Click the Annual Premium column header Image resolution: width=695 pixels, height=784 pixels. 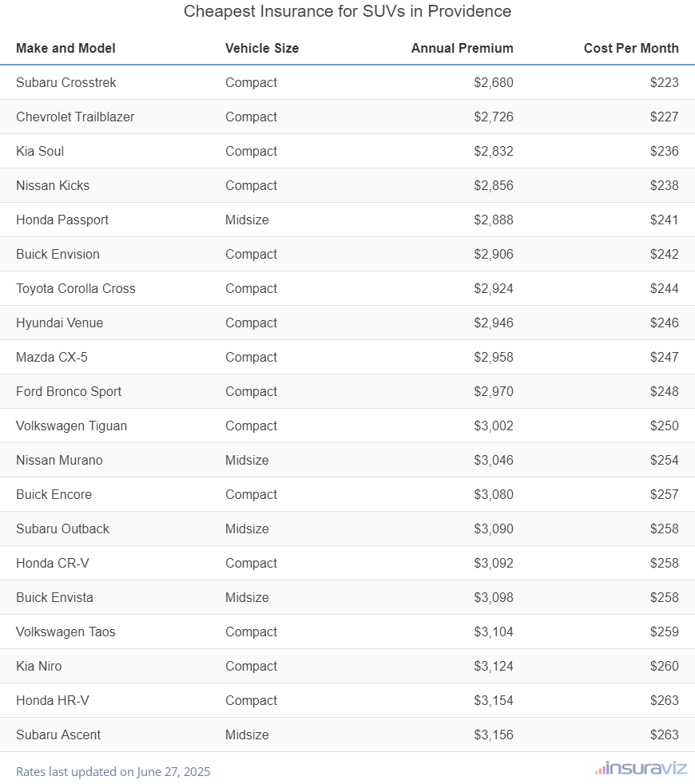coord(462,48)
